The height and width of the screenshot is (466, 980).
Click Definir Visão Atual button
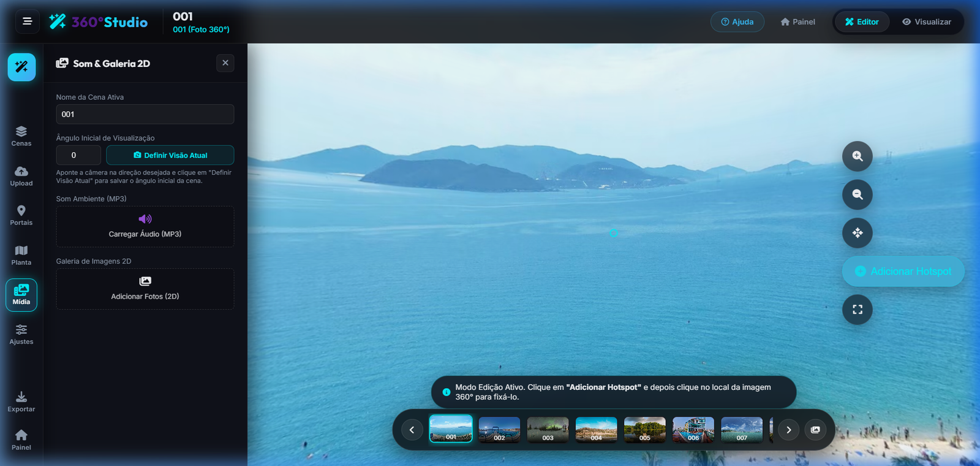[x=170, y=155]
